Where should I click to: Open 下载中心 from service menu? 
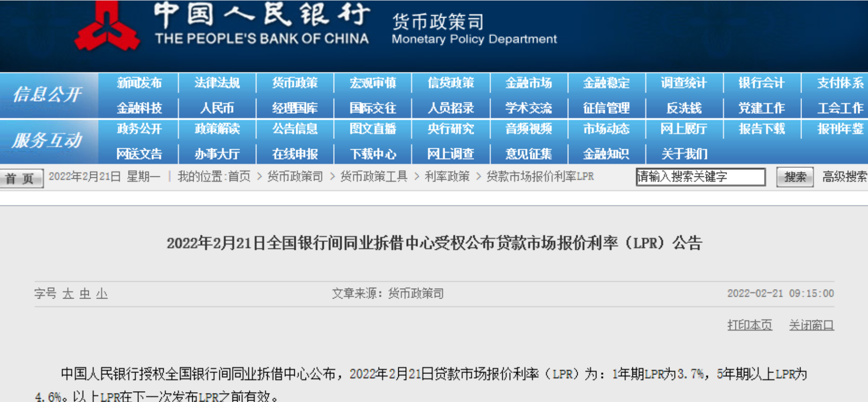click(x=373, y=154)
